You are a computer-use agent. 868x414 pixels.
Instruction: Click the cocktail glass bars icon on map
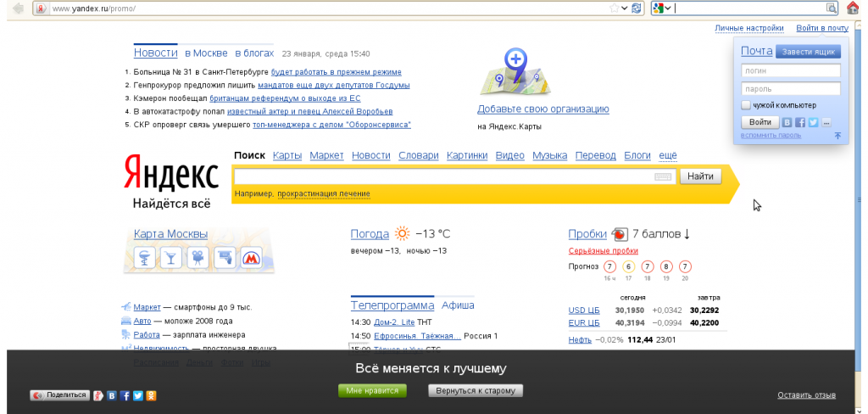click(x=171, y=258)
